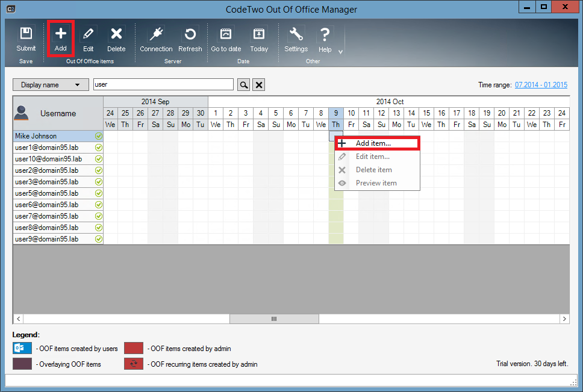Click the OOF items created by admin swatch
Screen dimensions: 583x392
(134, 348)
